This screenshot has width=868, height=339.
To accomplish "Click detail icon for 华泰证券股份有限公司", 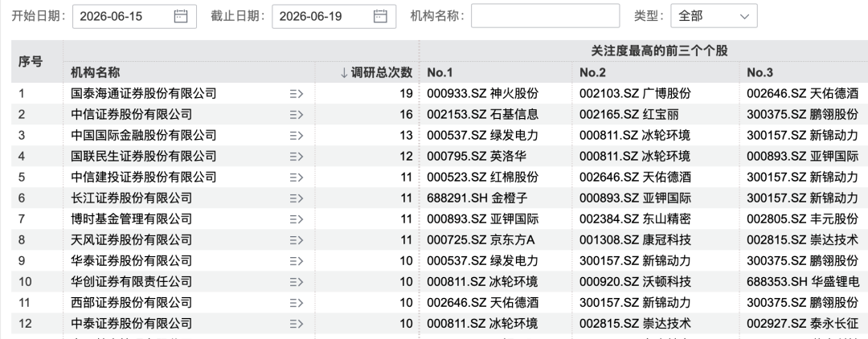I will [297, 261].
